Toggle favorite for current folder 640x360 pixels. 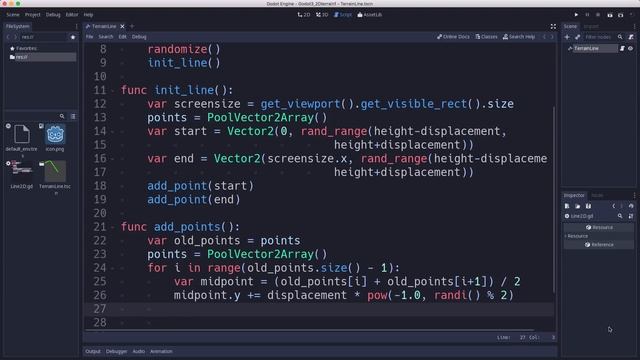coord(73,37)
